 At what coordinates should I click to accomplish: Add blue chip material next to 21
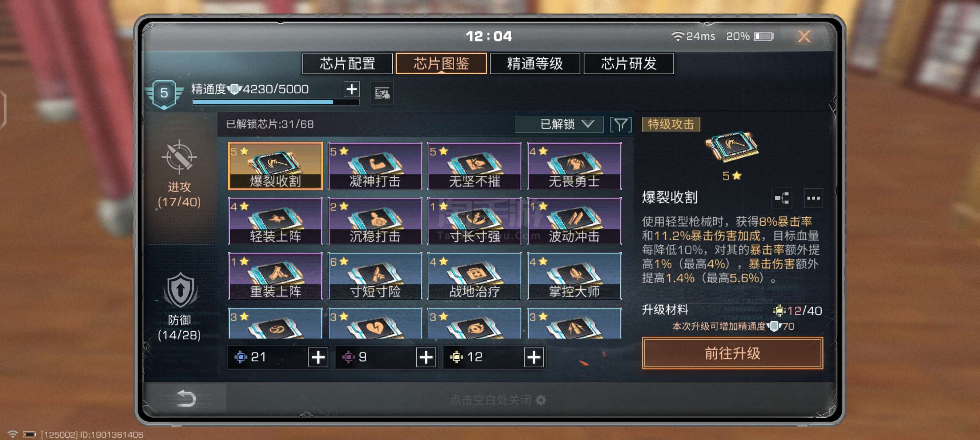(x=318, y=357)
